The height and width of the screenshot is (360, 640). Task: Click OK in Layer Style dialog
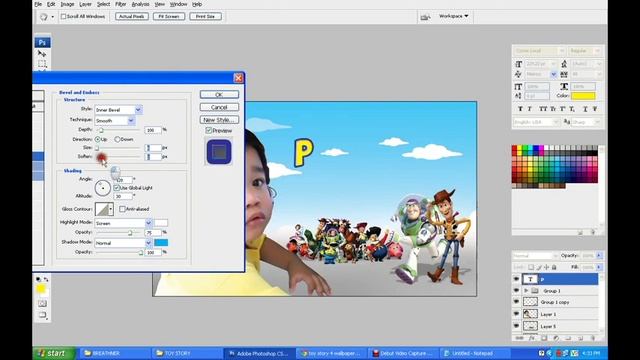(219, 95)
